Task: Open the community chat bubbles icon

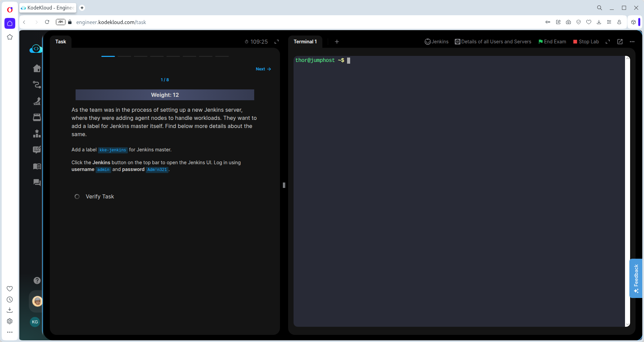Action: [x=37, y=183]
